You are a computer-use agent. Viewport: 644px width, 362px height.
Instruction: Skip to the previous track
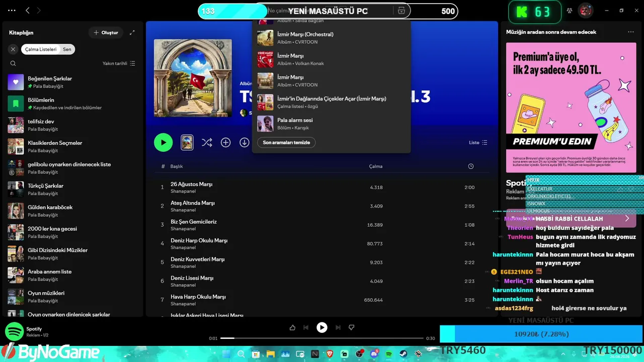pyautogui.click(x=306, y=328)
